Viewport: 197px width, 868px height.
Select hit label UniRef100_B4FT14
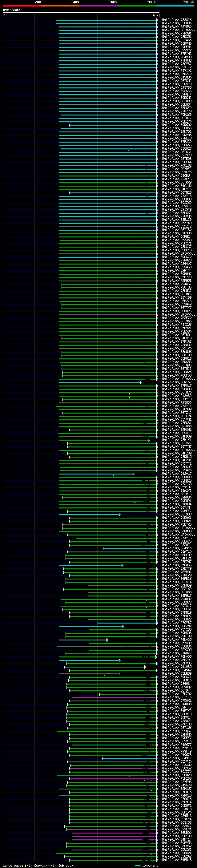[177, 839]
